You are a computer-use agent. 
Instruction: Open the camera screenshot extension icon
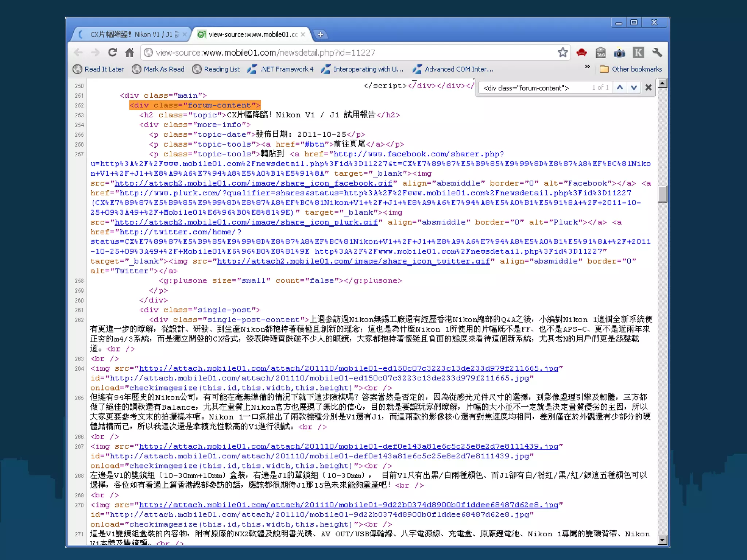619,53
